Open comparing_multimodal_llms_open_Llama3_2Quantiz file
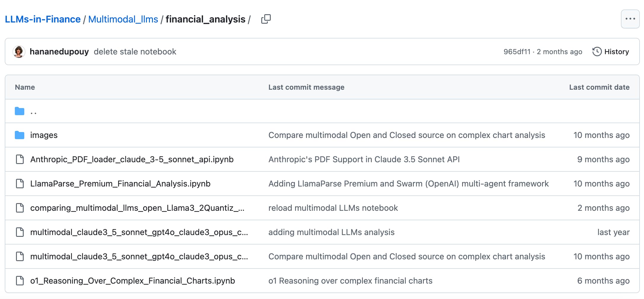The width and height of the screenshot is (644, 299). 137,208
